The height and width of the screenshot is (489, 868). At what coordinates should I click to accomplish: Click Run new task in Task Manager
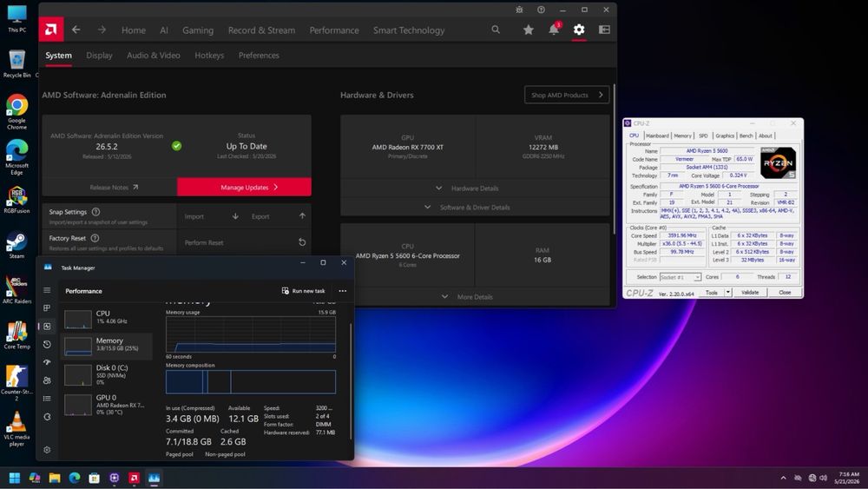(x=303, y=291)
